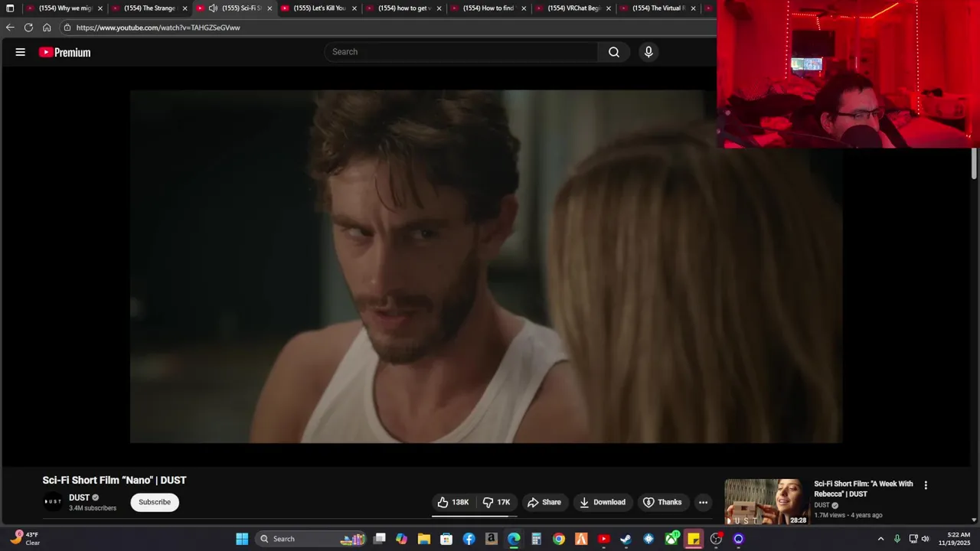Open Windows Start menu
This screenshot has width=980, height=551.
click(242, 539)
